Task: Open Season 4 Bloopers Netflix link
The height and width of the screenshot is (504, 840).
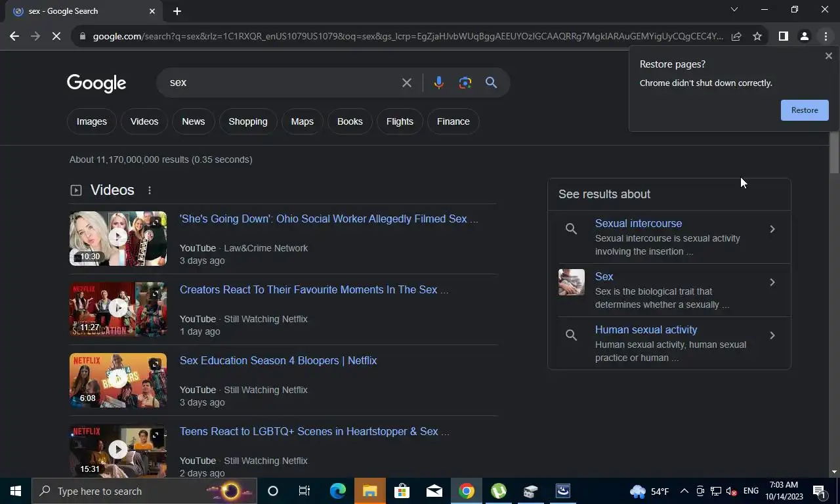Action: (278, 361)
